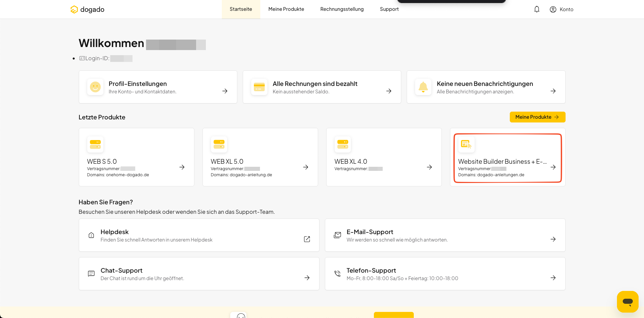644x318 pixels.
Task: Click arrow on WEB XL 5.0 card
Action: (x=306, y=167)
